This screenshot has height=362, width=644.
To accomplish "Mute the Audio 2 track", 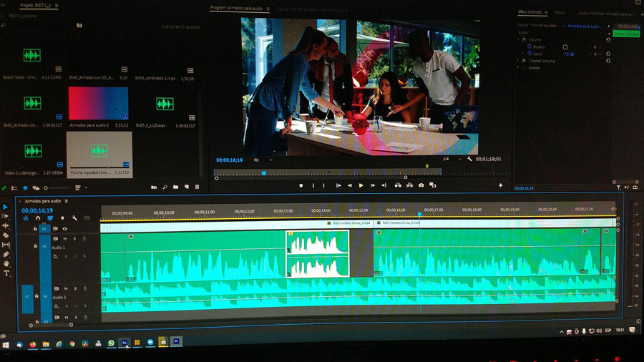I will pyautogui.click(x=66, y=289).
